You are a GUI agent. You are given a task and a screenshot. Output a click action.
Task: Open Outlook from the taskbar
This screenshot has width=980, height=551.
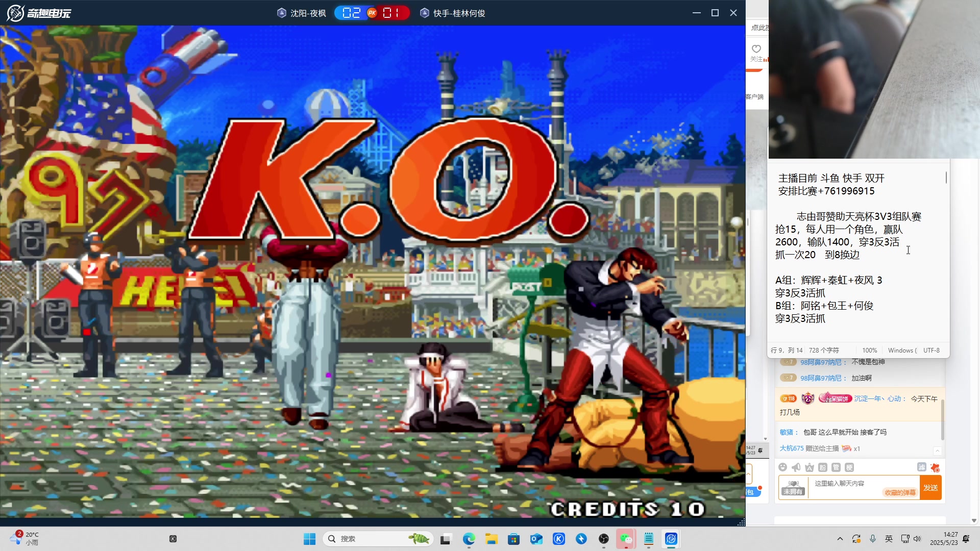coord(536,539)
